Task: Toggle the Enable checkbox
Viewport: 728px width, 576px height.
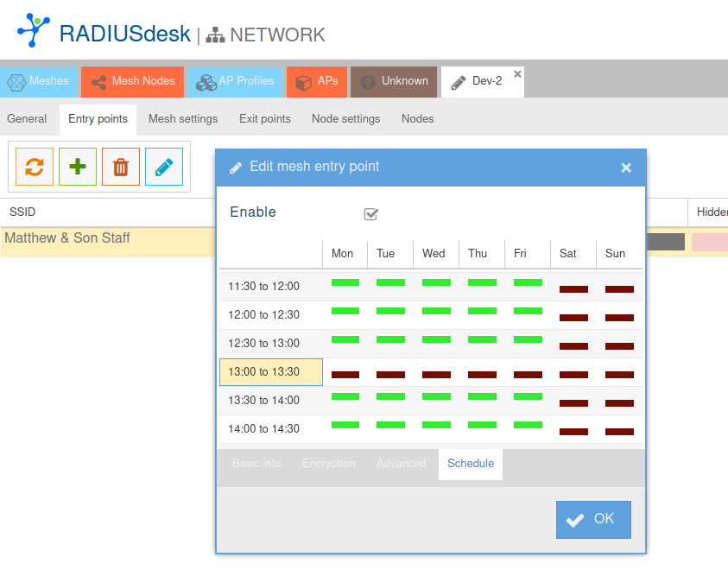Action: (371, 213)
